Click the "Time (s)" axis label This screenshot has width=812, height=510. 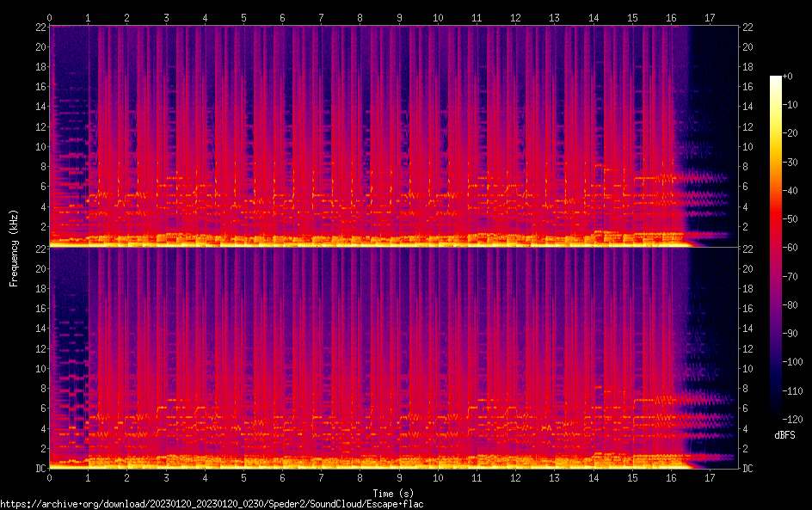click(x=394, y=493)
